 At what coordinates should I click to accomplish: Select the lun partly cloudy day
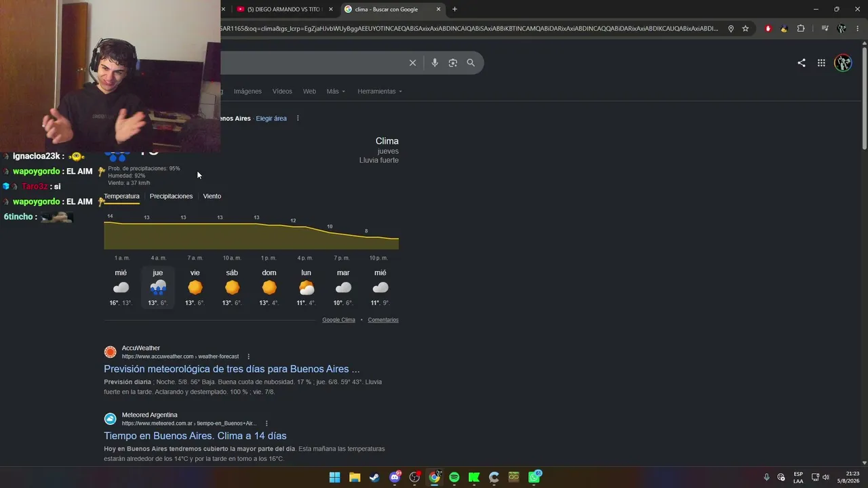point(306,287)
